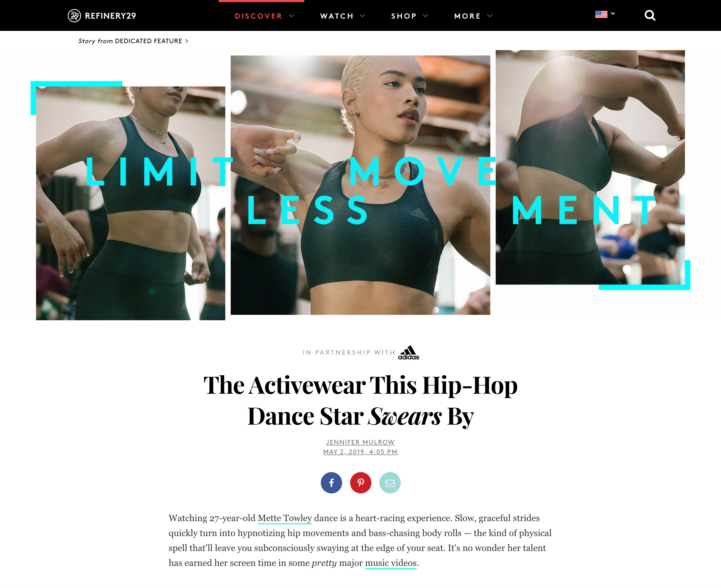The image size is (721, 588).
Task: Open the music videos link
Action: [x=390, y=563]
